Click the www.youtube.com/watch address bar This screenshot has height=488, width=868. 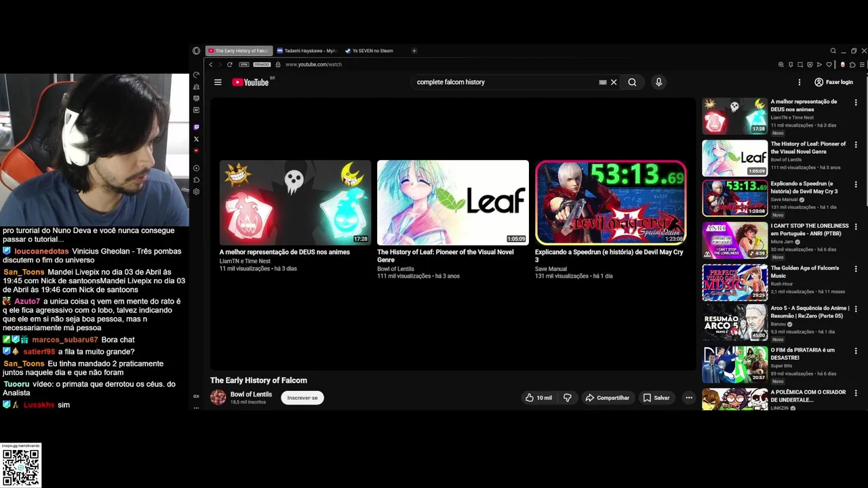point(313,64)
